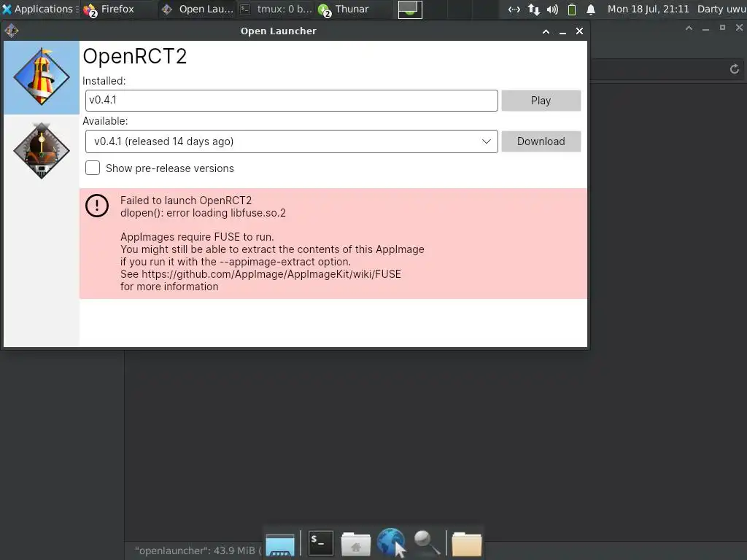Click the Download button
Image resolution: width=747 pixels, height=560 pixels.
[541, 141]
